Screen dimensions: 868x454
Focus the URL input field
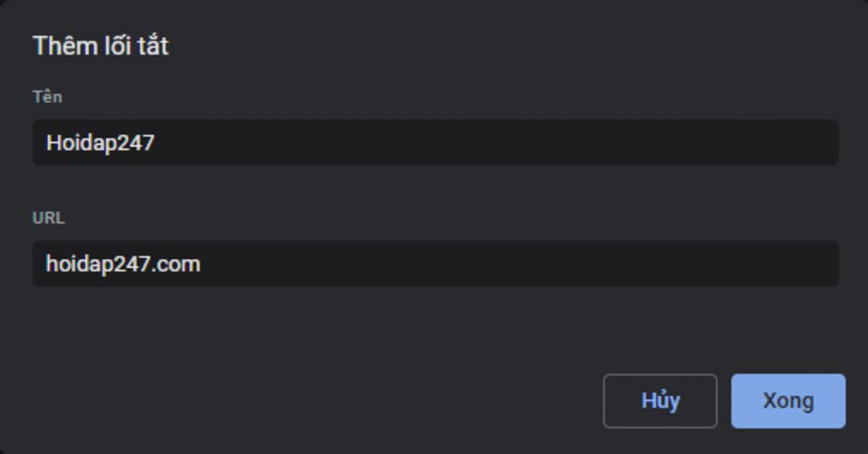(x=435, y=263)
